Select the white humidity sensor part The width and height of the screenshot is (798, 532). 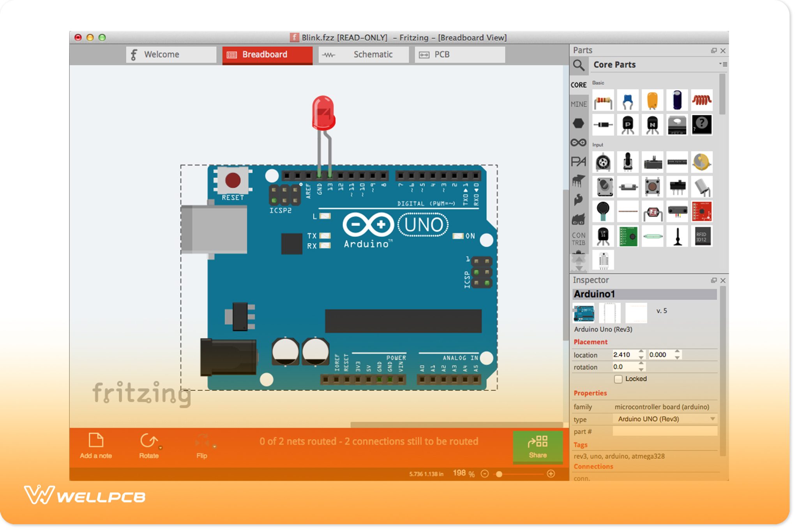603,260
